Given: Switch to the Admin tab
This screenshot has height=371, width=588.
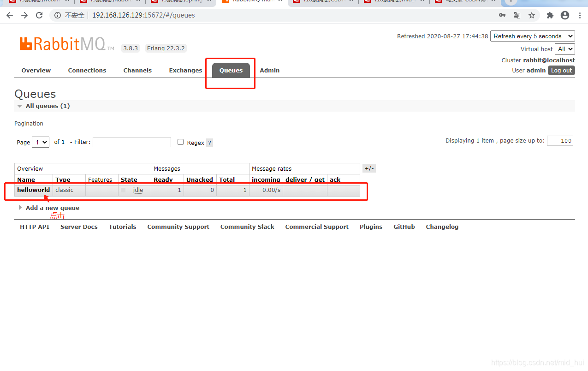Looking at the screenshot, I should click(x=270, y=70).
